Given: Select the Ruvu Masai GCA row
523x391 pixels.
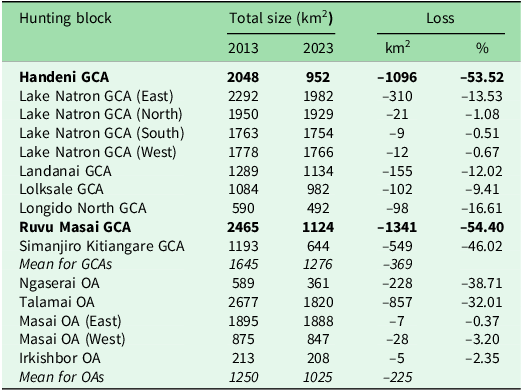Looking at the screenshot, I should click(261, 227).
